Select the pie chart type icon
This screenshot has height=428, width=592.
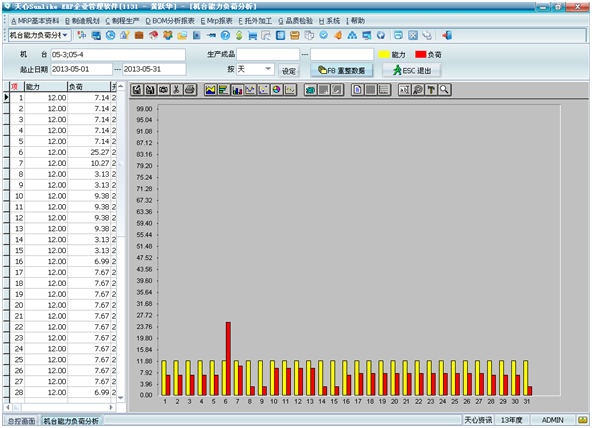pyautogui.click(x=277, y=90)
